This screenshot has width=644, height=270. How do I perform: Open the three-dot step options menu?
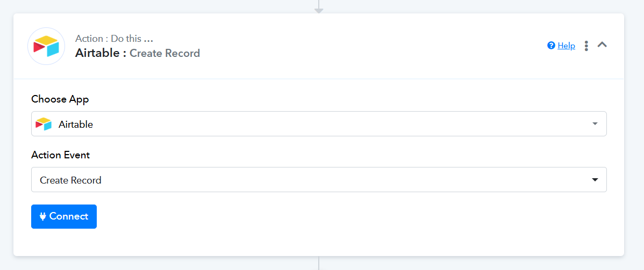coord(586,46)
